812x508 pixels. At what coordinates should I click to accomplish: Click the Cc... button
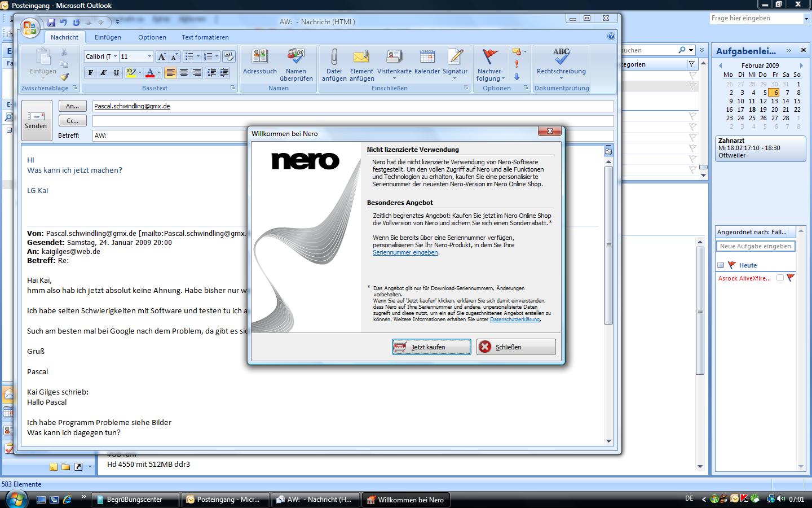[x=73, y=121]
